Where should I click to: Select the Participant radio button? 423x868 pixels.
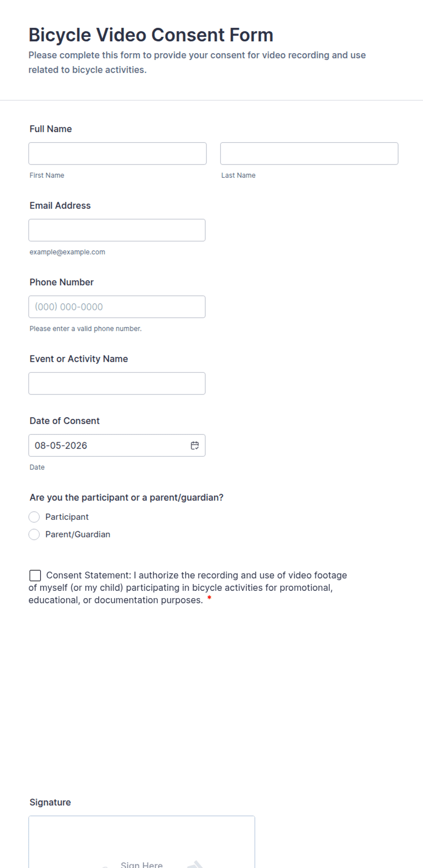click(x=34, y=517)
